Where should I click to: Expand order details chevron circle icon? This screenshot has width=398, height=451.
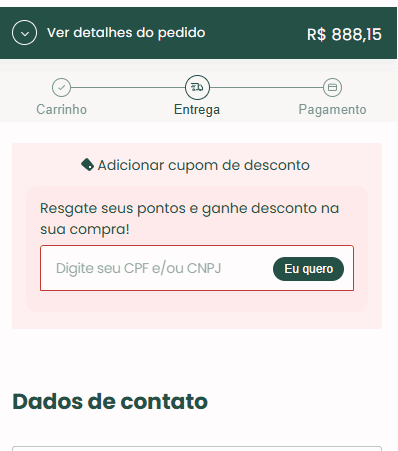[x=24, y=33]
